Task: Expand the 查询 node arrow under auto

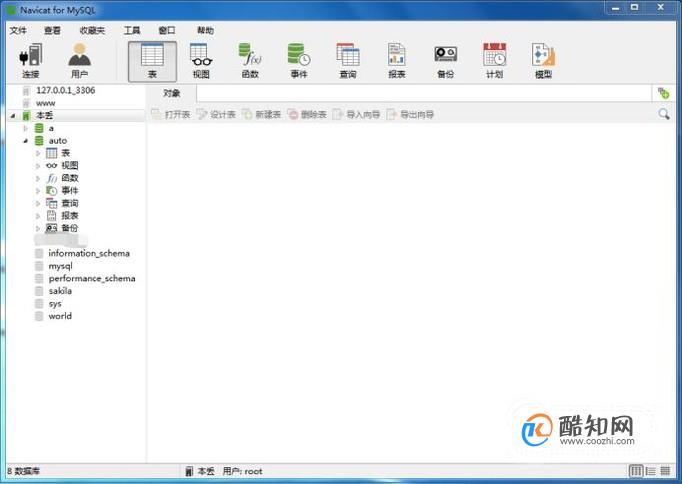Action: (38, 203)
